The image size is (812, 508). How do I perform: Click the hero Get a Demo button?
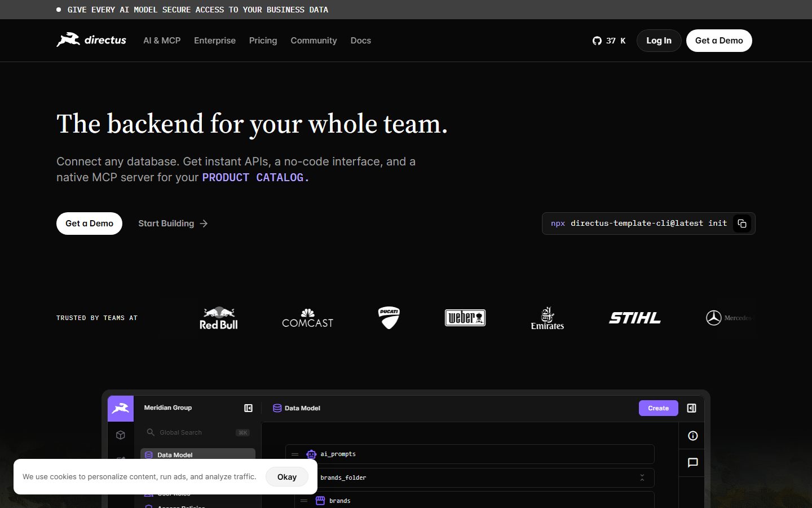coord(89,224)
